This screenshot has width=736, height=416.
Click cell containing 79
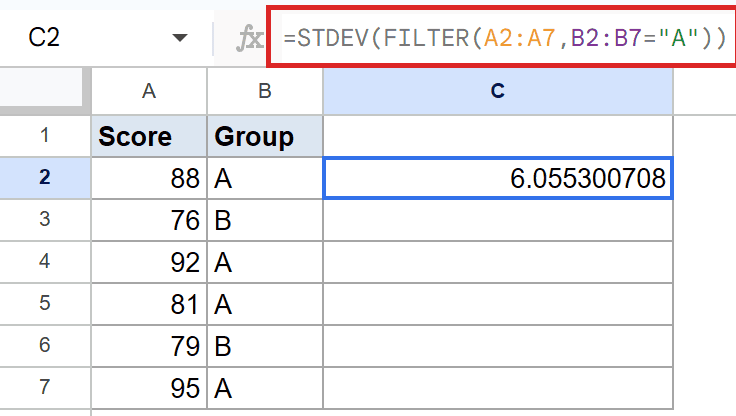click(149, 346)
